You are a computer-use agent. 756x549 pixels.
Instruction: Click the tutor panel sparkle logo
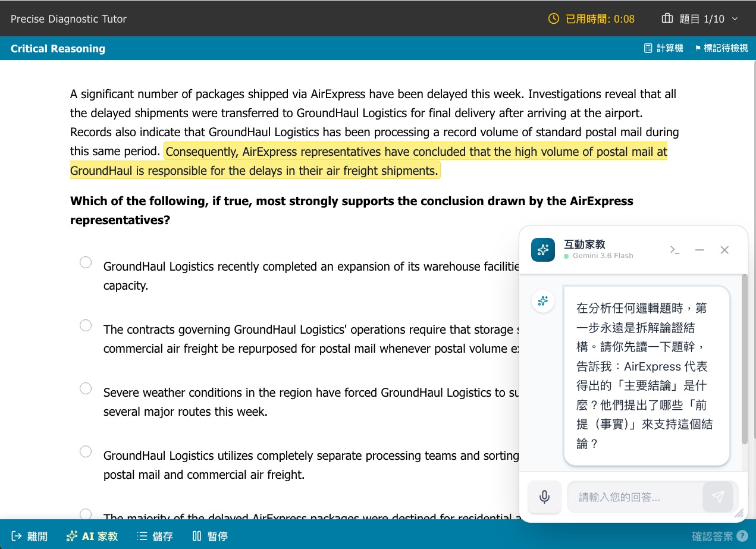coord(542,250)
